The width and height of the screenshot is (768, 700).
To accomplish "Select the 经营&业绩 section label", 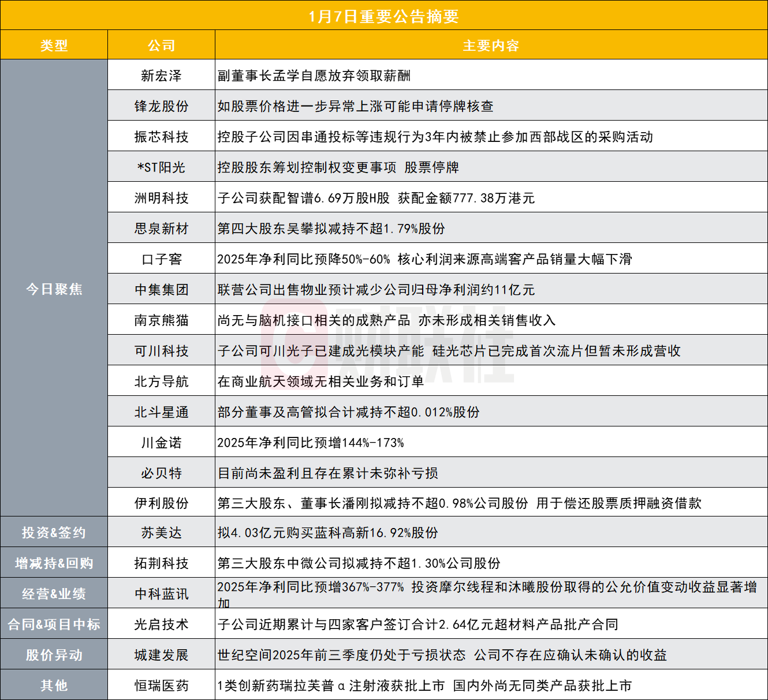I will [54, 593].
